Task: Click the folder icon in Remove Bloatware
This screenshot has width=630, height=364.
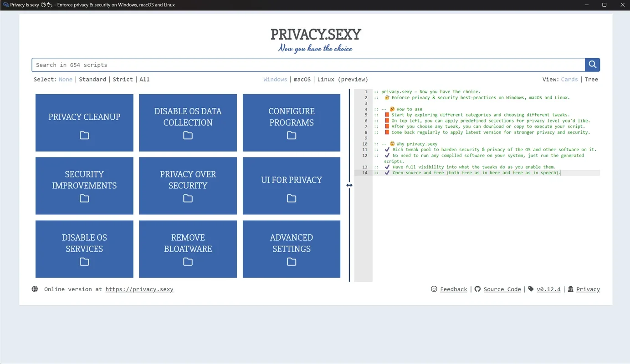Action: point(188,262)
